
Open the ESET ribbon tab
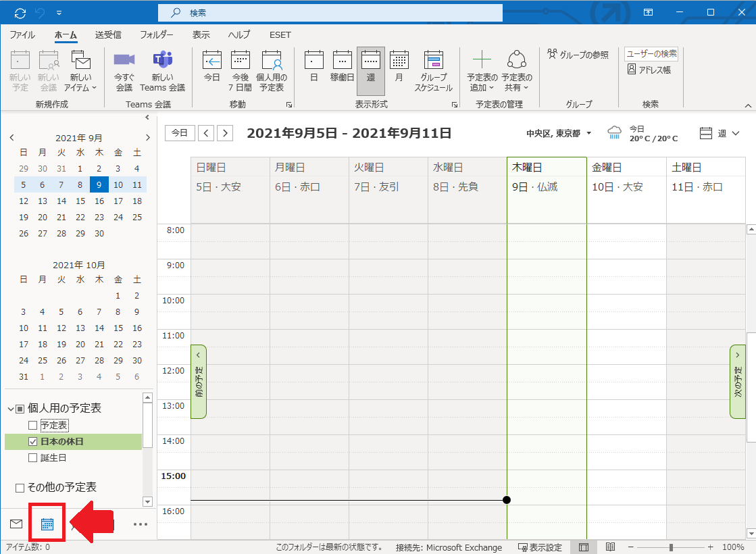point(280,34)
